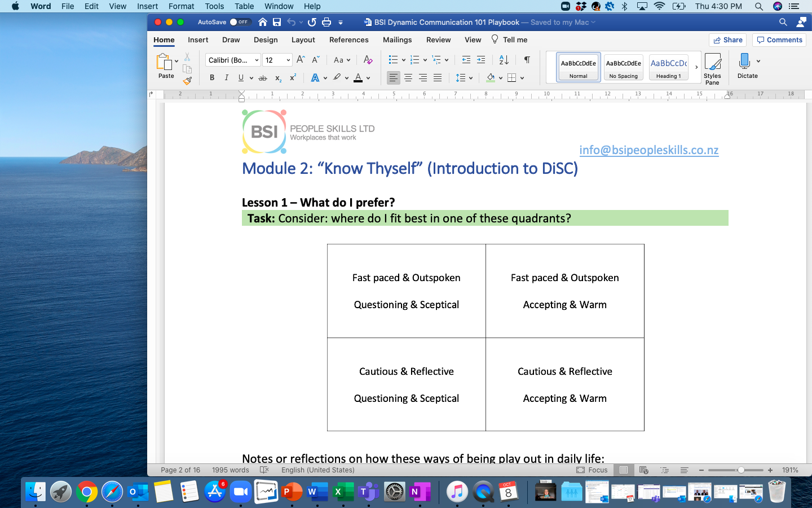The height and width of the screenshot is (508, 812).
Task: Toggle Focus mode in the status bar
Action: click(x=592, y=470)
